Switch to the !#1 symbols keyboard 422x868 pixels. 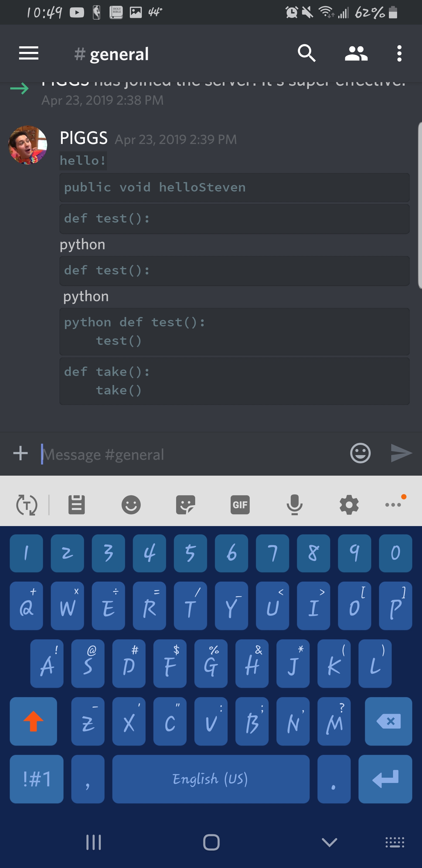pos(36,779)
